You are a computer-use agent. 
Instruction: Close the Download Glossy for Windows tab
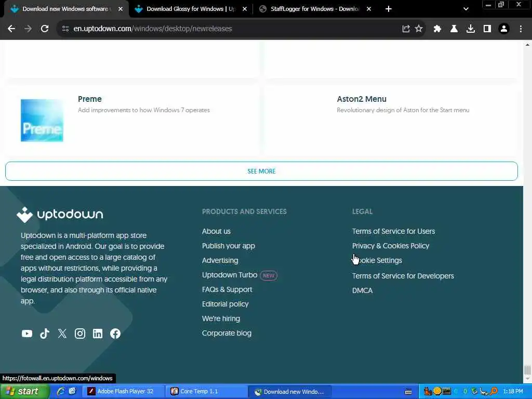click(x=245, y=9)
